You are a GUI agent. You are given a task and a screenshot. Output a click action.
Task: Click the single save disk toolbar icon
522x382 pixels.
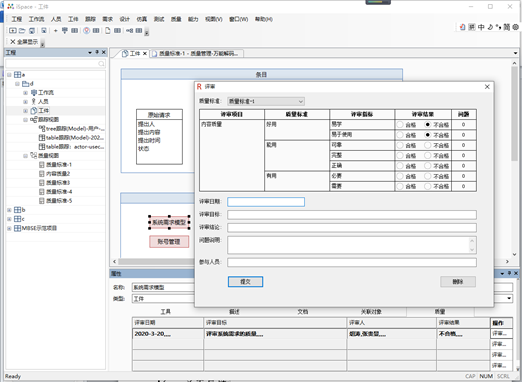click(x=44, y=31)
